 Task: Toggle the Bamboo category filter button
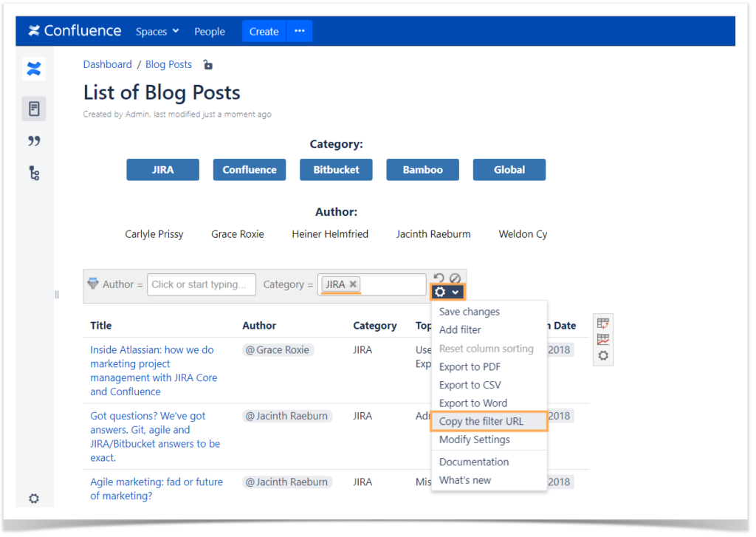point(422,169)
